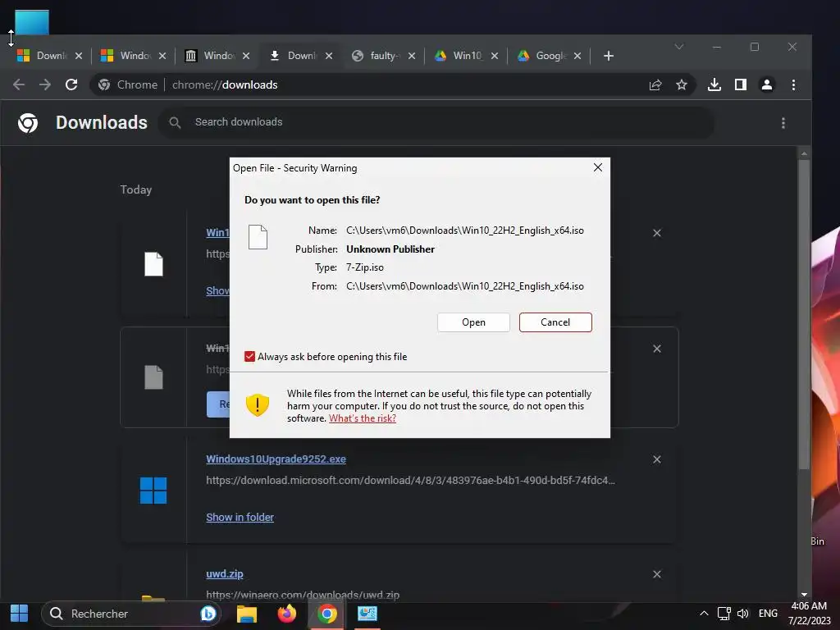Click the Rechercher taskbar search box
Viewport: 840px width, 630px height.
(131, 614)
